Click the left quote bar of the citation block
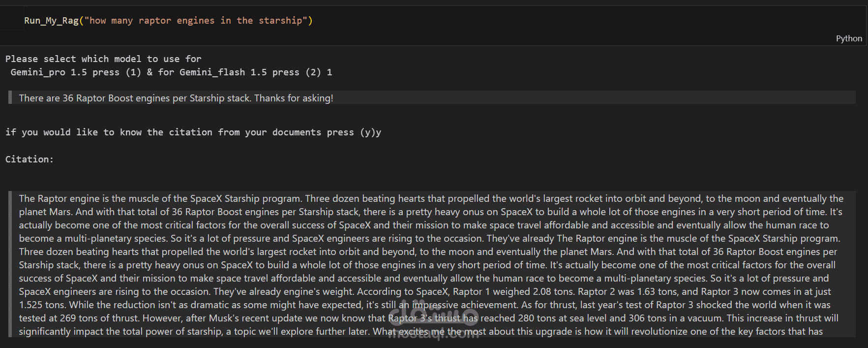This screenshot has height=348, width=868. pyautogui.click(x=10, y=263)
